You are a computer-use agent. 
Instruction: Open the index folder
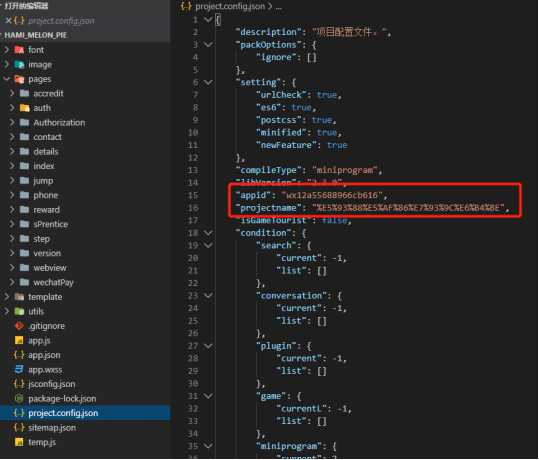44,166
